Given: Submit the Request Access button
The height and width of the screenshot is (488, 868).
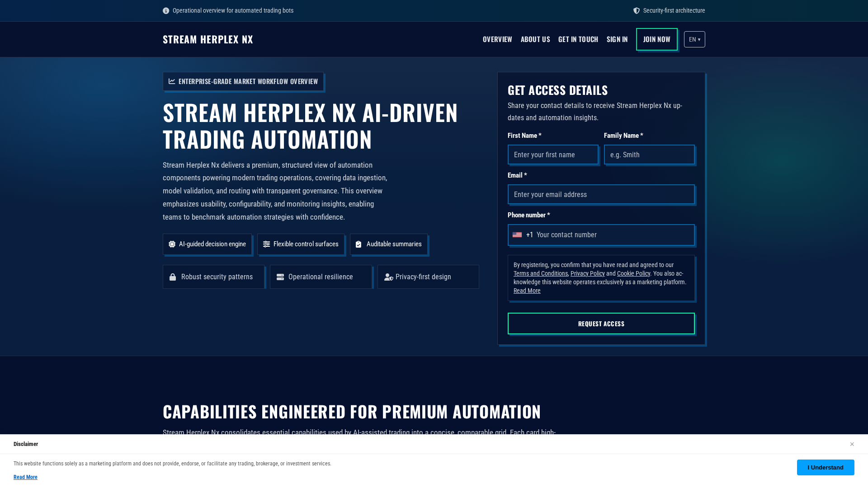Looking at the screenshot, I should click(x=601, y=324).
